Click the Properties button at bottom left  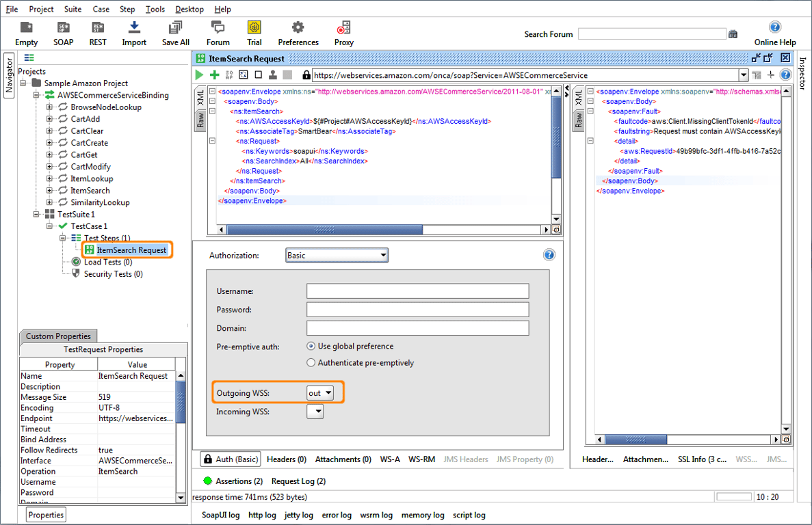click(x=47, y=515)
